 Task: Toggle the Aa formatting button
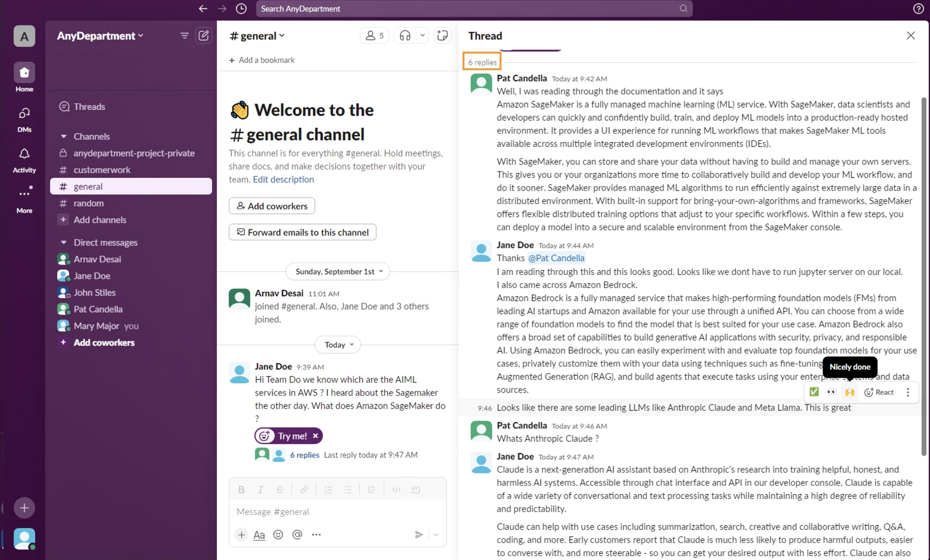[x=259, y=534]
